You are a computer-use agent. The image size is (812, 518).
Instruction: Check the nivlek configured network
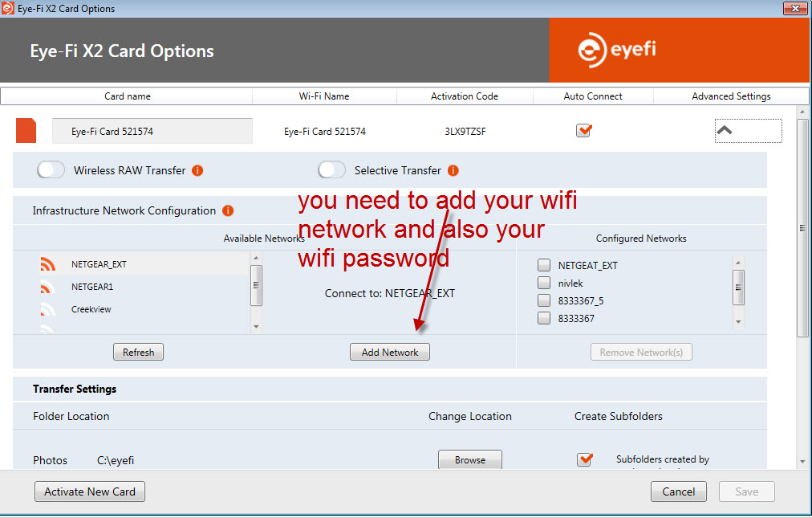(544, 283)
